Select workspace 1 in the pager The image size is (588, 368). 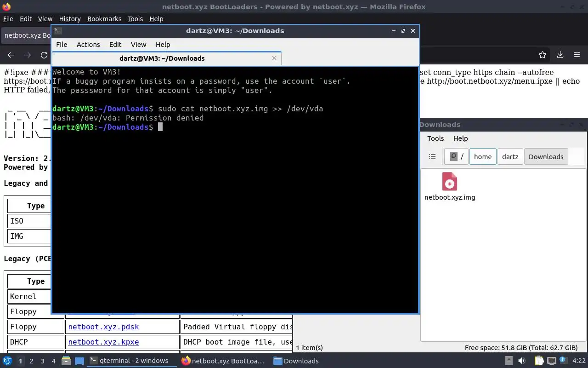(20, 361)
